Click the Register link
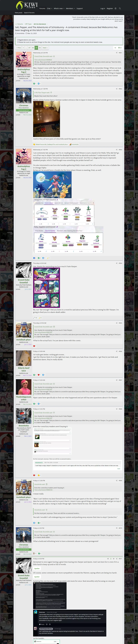 110,8
